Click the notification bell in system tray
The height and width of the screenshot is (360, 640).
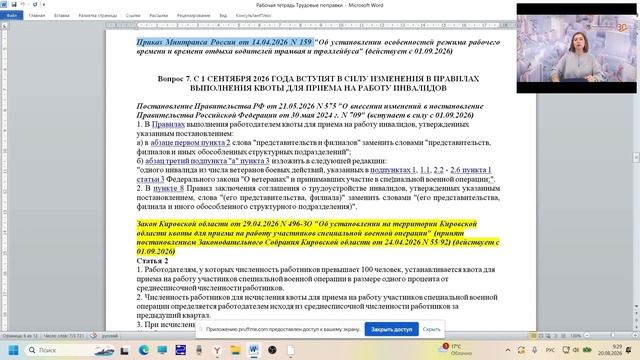pos(629,350)
